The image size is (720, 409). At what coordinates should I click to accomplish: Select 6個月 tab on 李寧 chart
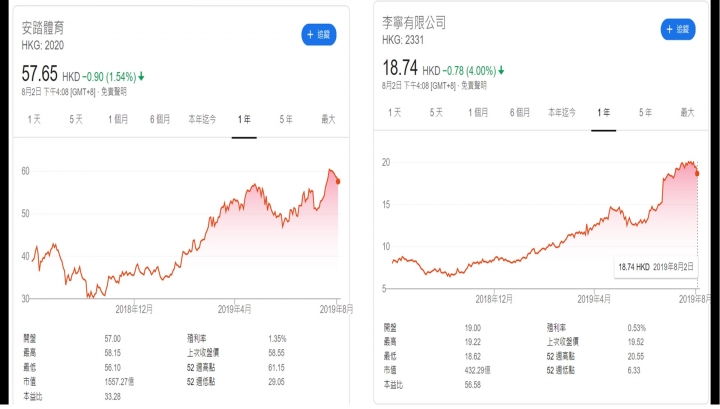click(520, 112)
